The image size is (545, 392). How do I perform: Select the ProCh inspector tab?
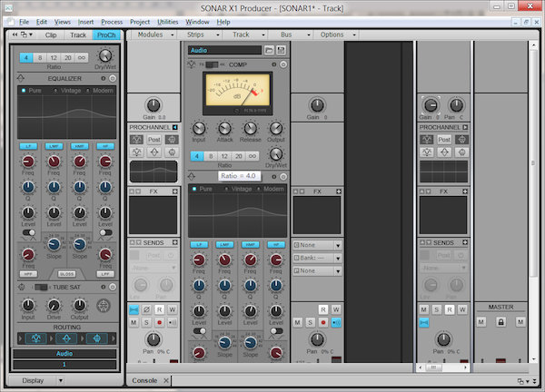click(106, 35)
